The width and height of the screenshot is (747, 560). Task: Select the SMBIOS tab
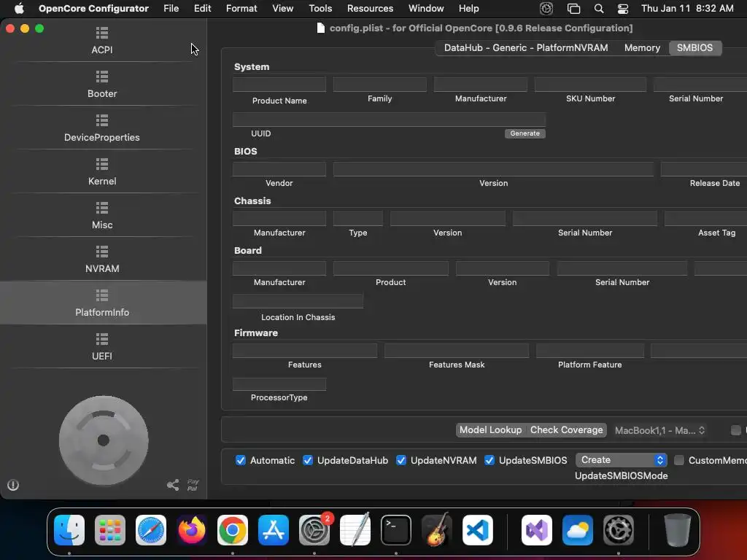694,47
